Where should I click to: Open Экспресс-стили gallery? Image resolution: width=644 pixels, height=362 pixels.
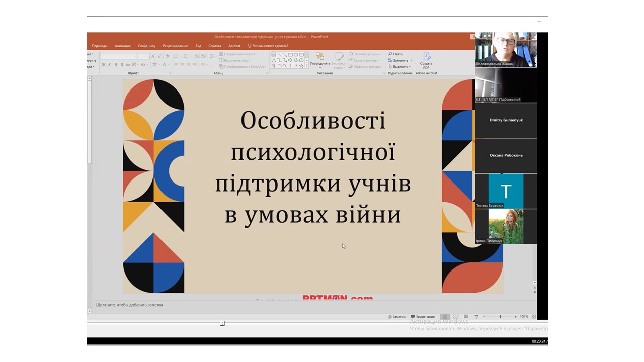[339, 60]
